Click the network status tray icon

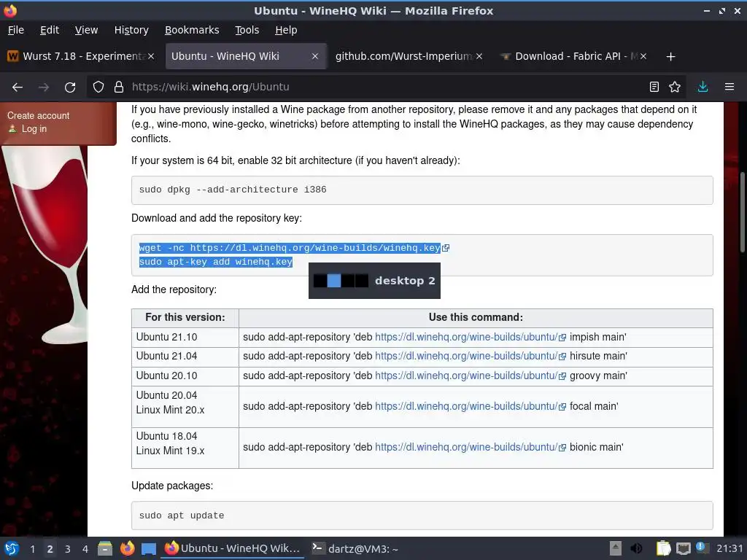[x=683, y=548]
